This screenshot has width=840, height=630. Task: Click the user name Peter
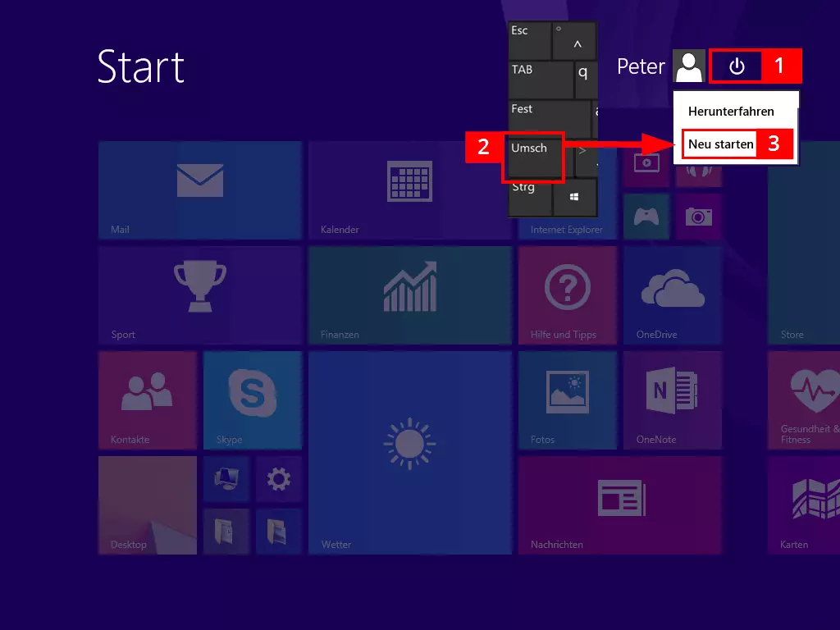coord(641,66)
